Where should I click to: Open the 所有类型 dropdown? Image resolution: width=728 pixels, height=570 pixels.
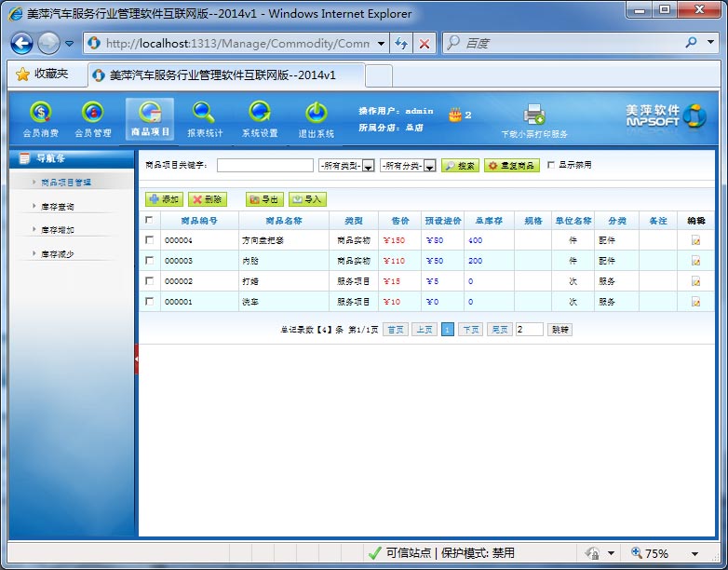[368, 166]
